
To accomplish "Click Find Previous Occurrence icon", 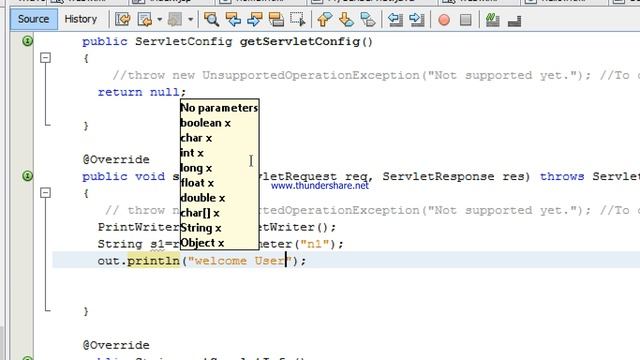I will coord(233,19).
